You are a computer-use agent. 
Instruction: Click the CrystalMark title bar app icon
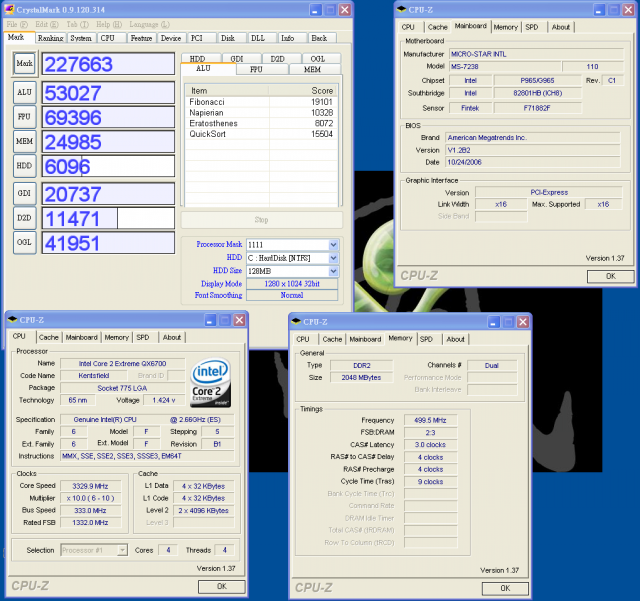pyautogui.click(x=9, y=9)
